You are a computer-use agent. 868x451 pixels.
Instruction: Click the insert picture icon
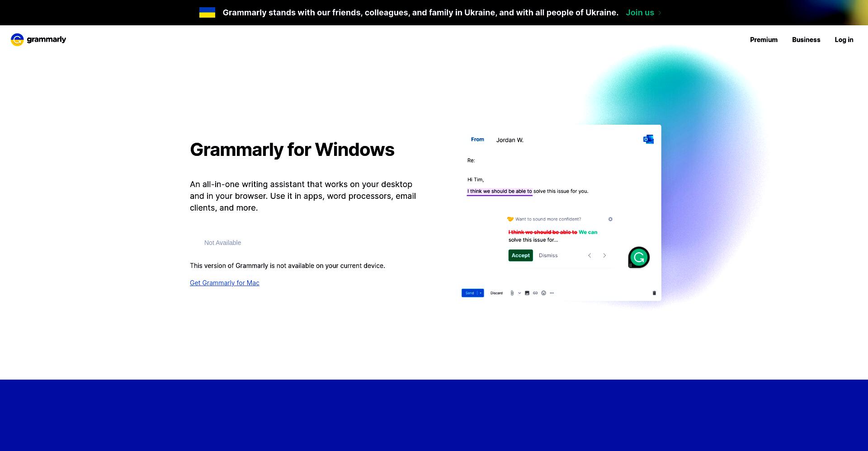tap(527, 293)
